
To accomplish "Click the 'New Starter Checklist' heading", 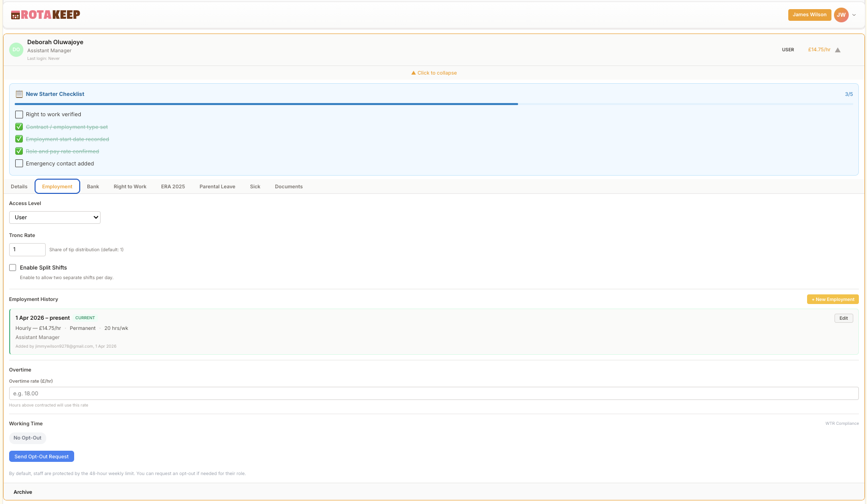I will coord(55,94).
